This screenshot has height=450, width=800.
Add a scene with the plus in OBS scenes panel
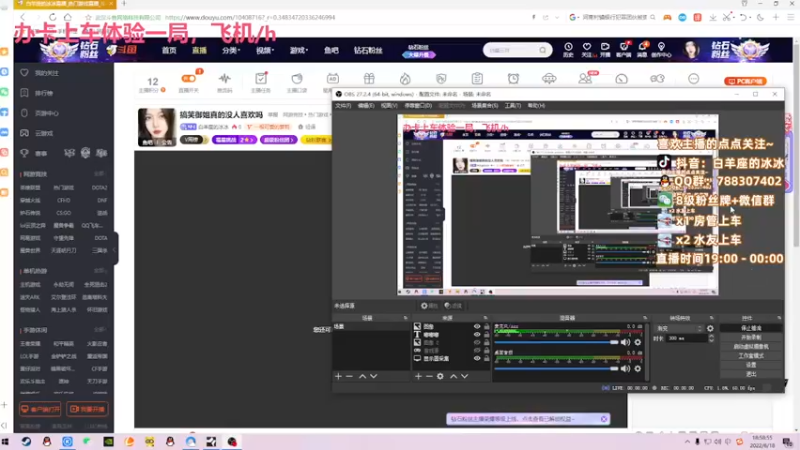(x=338, y=376)
